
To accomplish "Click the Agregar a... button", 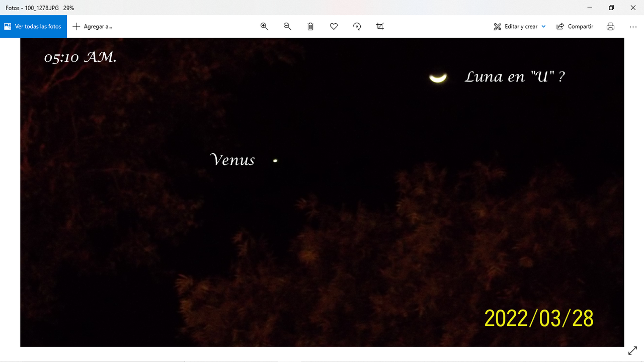I will click(93, 27).
